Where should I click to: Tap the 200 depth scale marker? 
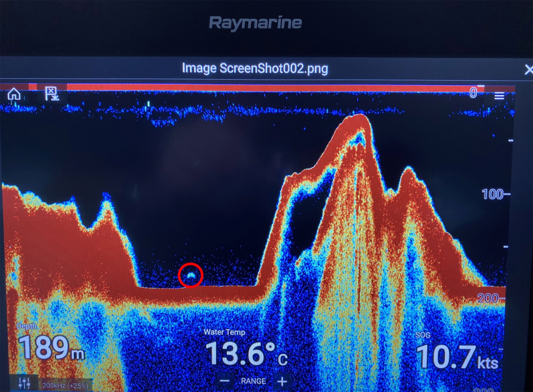click(x=487, y=298)
